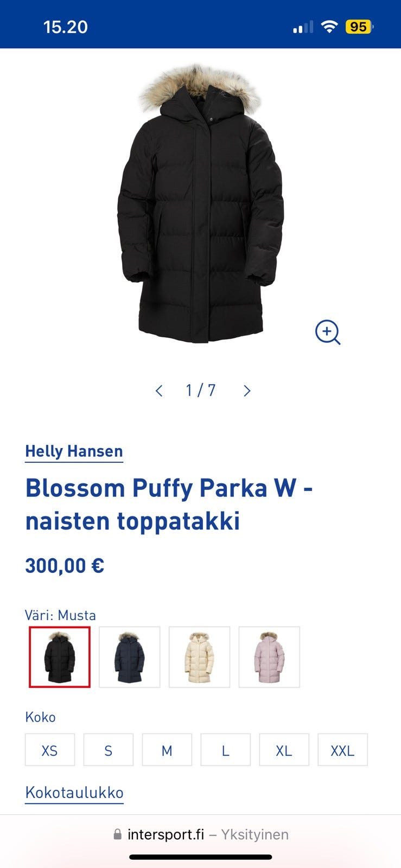Viewport: 401px width, 868px height.
Task: Choose size L
Action: click(226, 750)
